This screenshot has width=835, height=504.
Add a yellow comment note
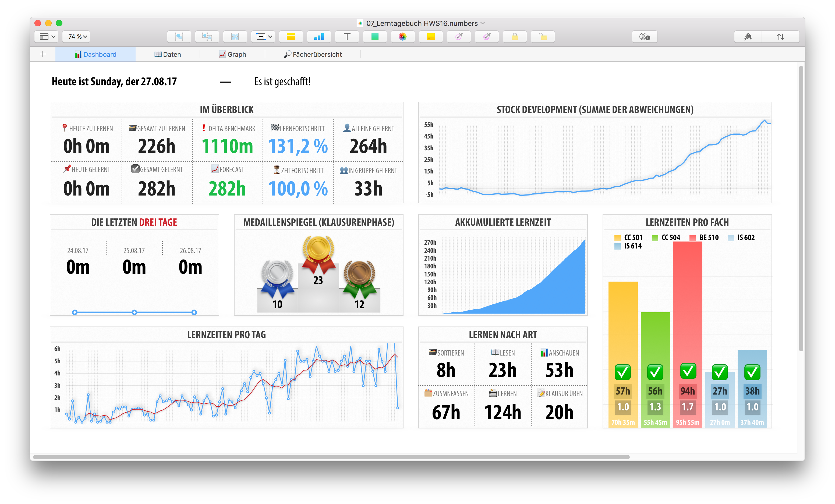431,37
